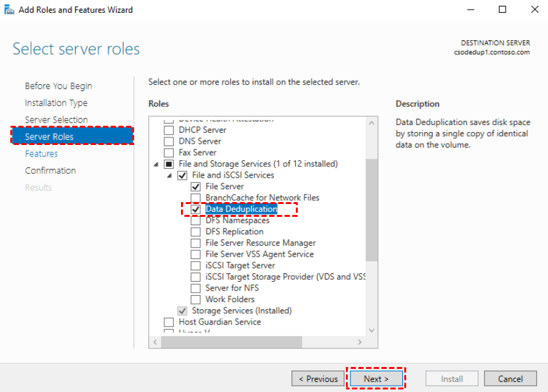Viewport: 548px width, 392px height.
Task: Check iSCSI Target Storage Provider checkbox
Action: 196,277
